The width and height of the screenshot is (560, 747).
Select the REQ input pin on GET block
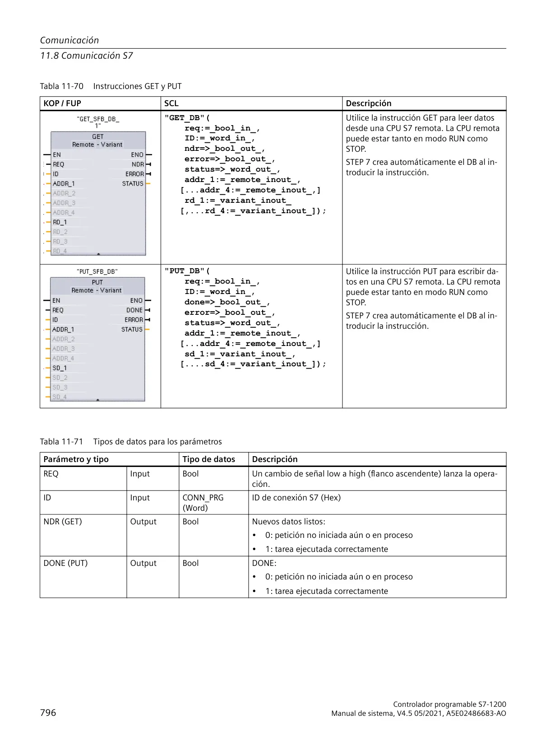click(59, 164)
